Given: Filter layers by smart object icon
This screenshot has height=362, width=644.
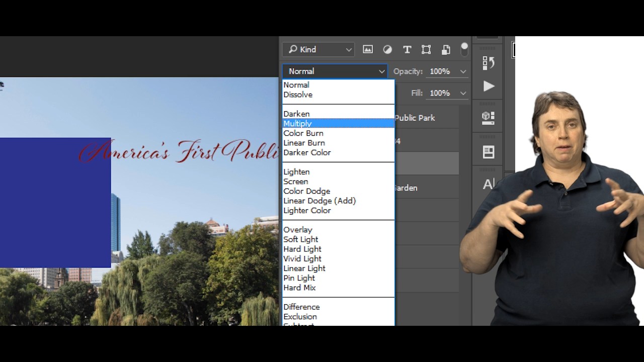Looking at the screenshot, I should tap(446, 49).
